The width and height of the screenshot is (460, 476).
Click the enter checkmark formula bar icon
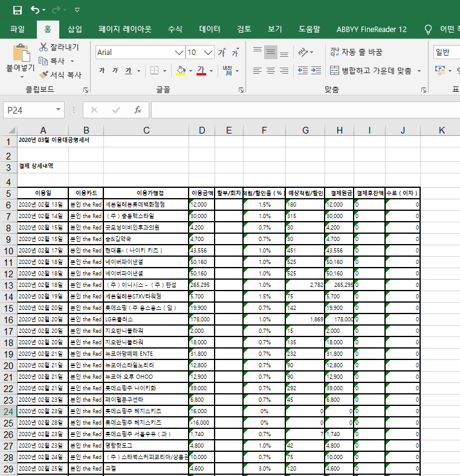point(116,110)
